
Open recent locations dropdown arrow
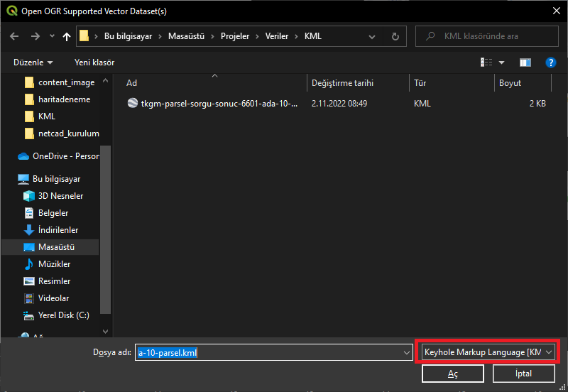52,36
